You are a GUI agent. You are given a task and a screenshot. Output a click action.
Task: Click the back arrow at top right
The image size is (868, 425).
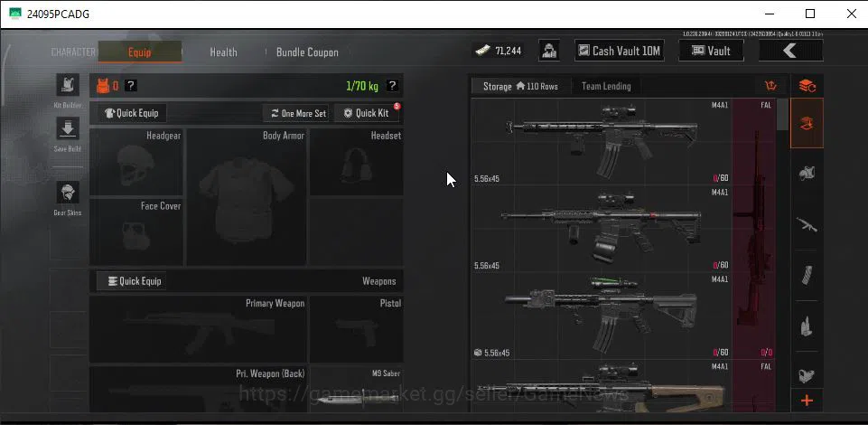click(790, 51)
